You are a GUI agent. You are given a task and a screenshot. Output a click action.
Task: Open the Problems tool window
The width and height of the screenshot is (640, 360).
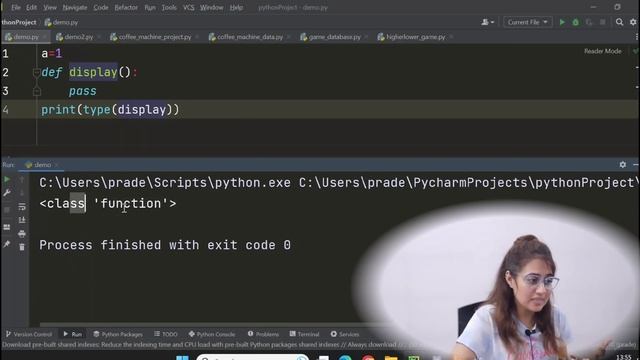(263, 334)
